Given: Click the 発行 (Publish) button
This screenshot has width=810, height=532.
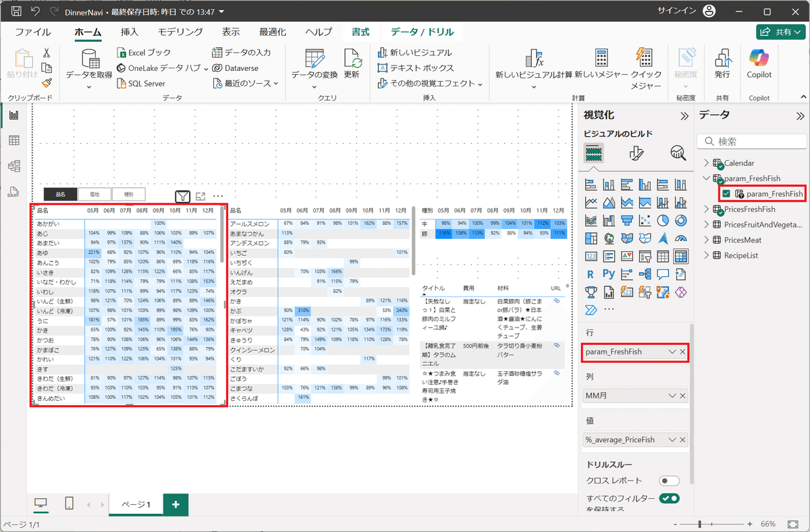Looking at the screenshot, I should point(722,63).
